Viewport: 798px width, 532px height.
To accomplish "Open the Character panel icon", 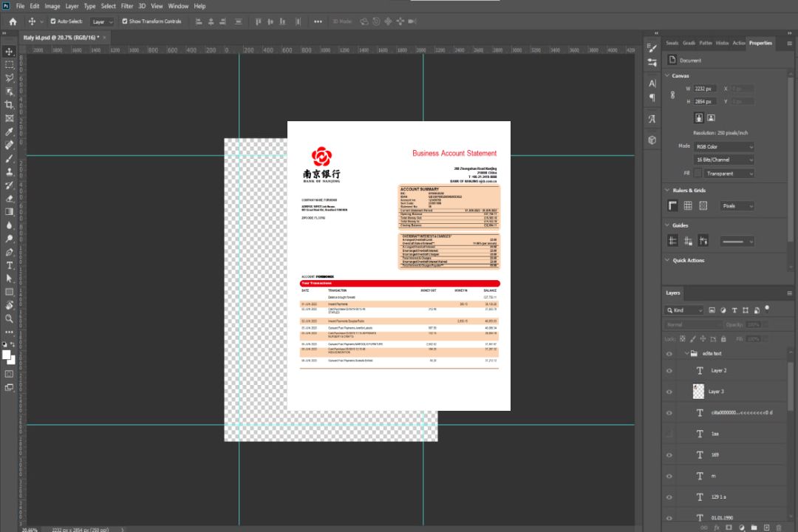I will (652, 83).
